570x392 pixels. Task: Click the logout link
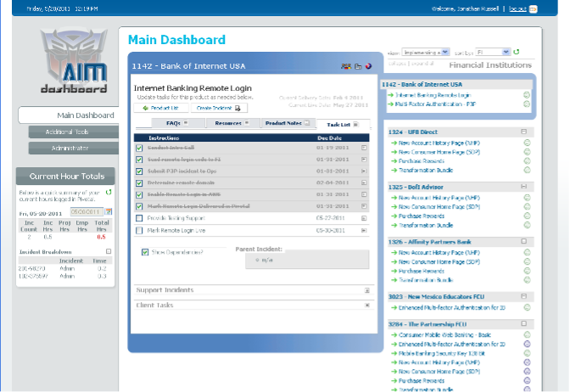tap(517, 8)
